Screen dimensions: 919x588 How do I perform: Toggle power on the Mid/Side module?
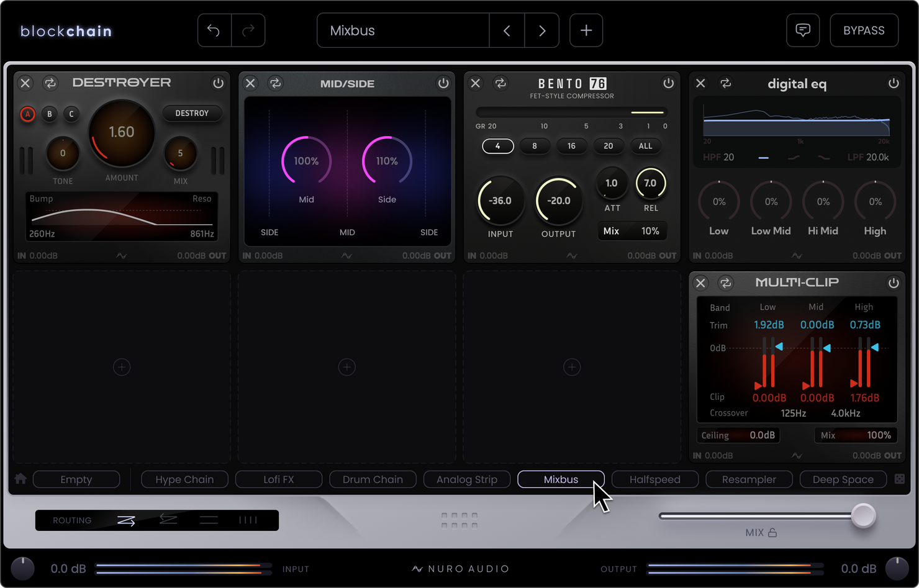click(x=443, y=83)
